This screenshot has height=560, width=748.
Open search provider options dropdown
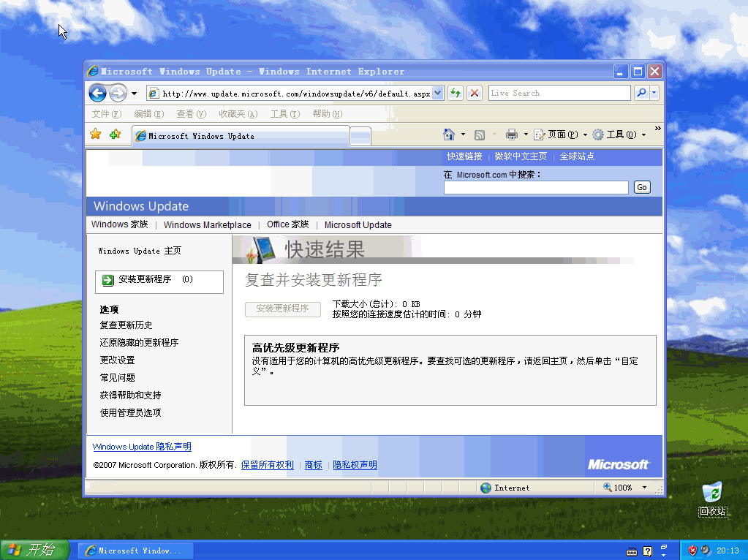[654, 93]
